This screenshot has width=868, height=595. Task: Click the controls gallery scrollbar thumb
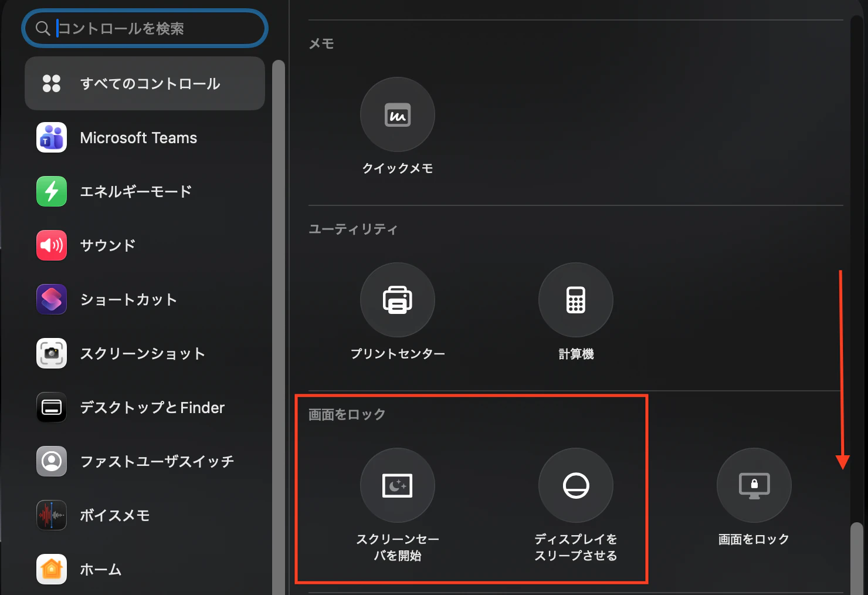857,559
